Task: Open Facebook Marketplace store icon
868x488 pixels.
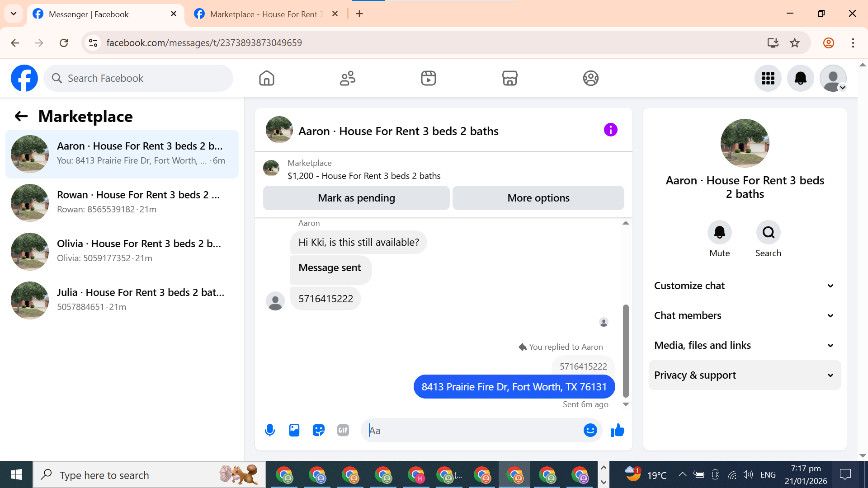Action: pos(509,78)
